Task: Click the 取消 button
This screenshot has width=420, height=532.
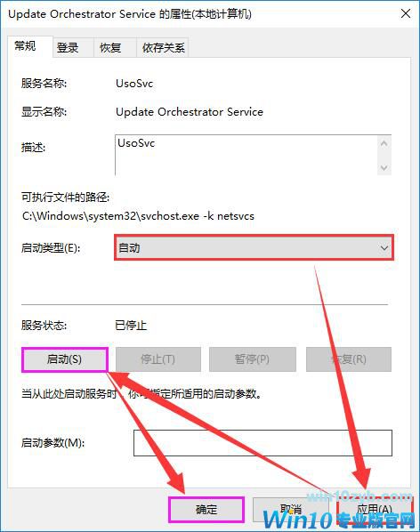Action: tap(290, 509)
